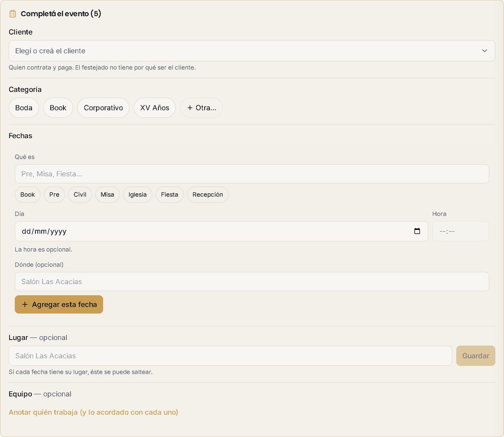Click the Guardar button
The height and width of the screenshot is (437, 504).
476,356
